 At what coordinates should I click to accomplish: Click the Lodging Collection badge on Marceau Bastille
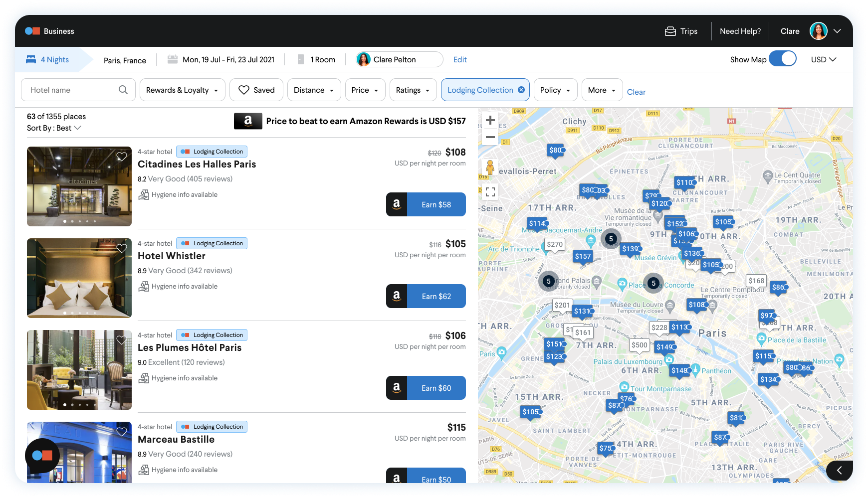coord(212,427)
